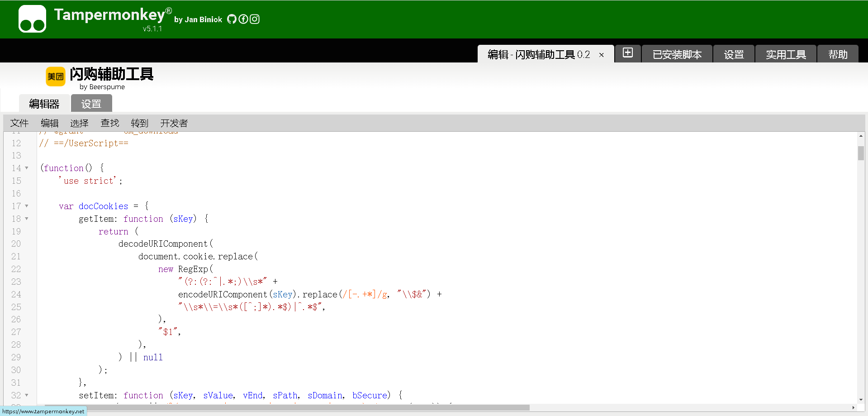868x416 pixels.
Task: Open the Facebook icon link
Action: pyautogui.click(x=243, y=19)
